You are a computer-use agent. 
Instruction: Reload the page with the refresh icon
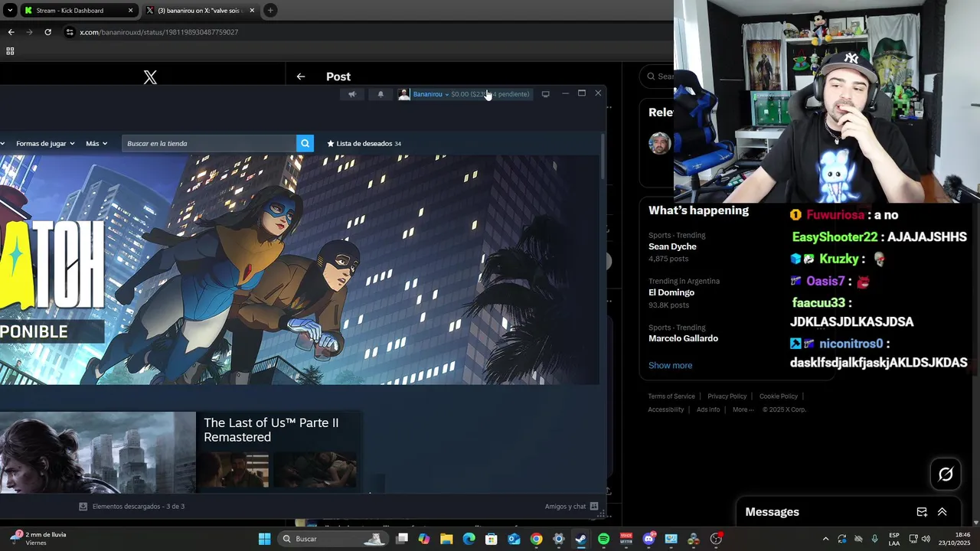(47, 32)
